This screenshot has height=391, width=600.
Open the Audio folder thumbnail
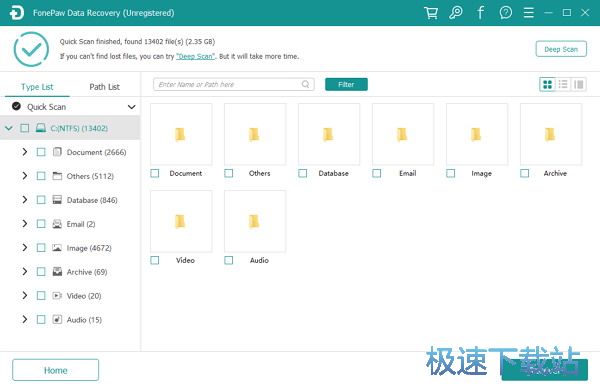(255, 221)
